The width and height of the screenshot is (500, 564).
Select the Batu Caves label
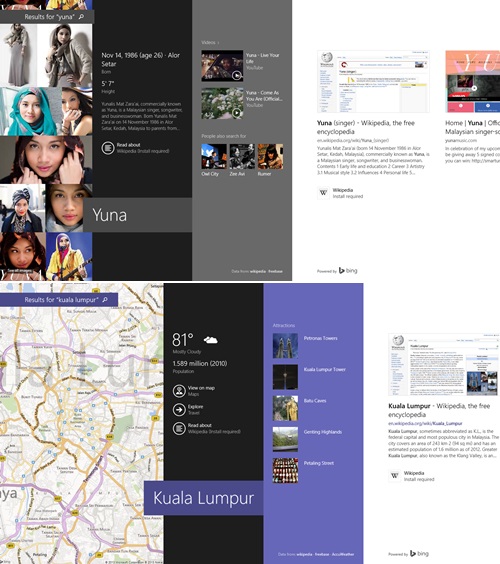tap(315, 401)
